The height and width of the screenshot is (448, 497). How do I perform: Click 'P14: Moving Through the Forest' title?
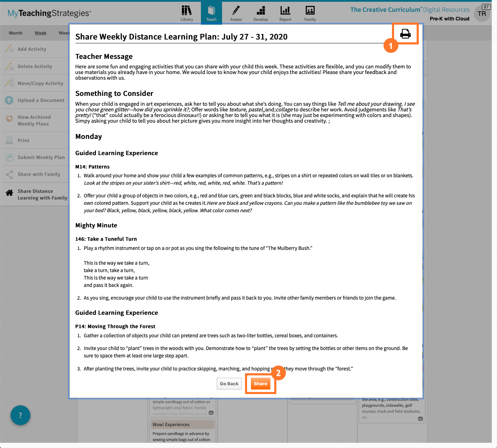(115, 326)
